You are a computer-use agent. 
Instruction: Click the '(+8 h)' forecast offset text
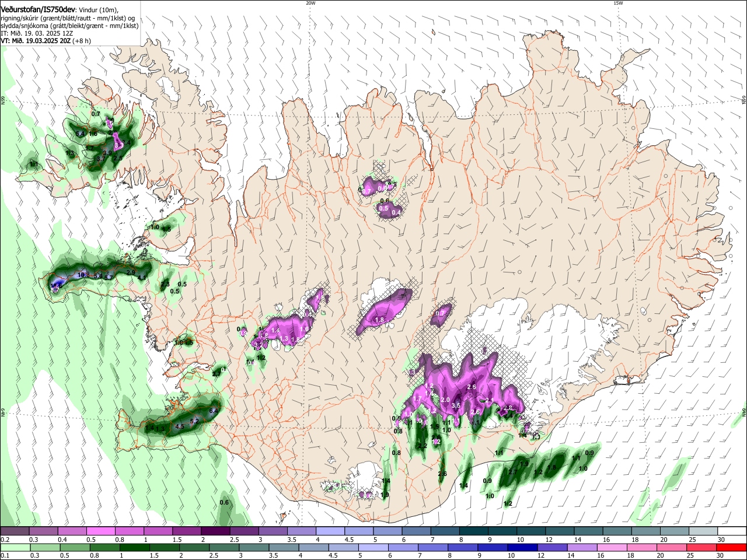coord(82,41)
